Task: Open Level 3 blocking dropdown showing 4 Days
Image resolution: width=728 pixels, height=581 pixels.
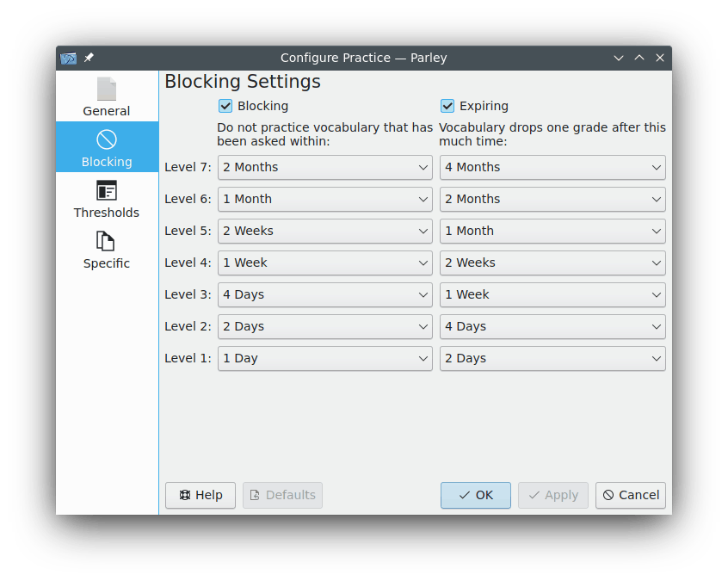Action: 324,294
